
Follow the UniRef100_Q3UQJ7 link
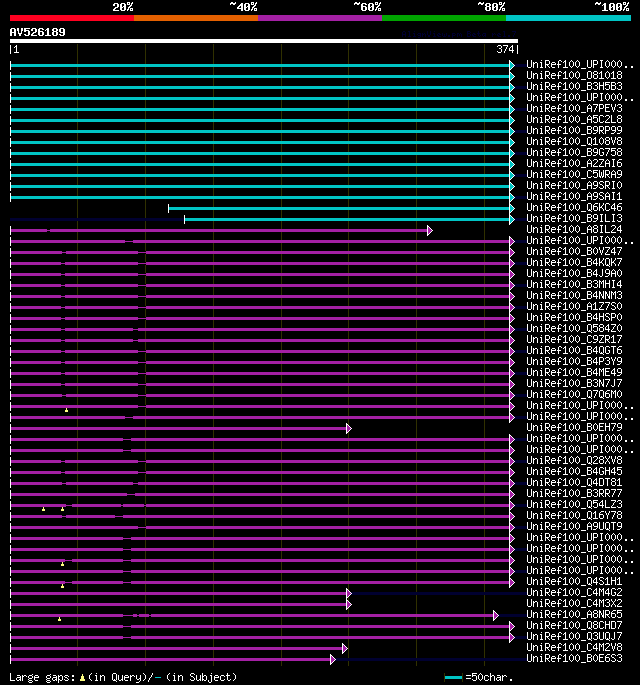click(574, 637)
